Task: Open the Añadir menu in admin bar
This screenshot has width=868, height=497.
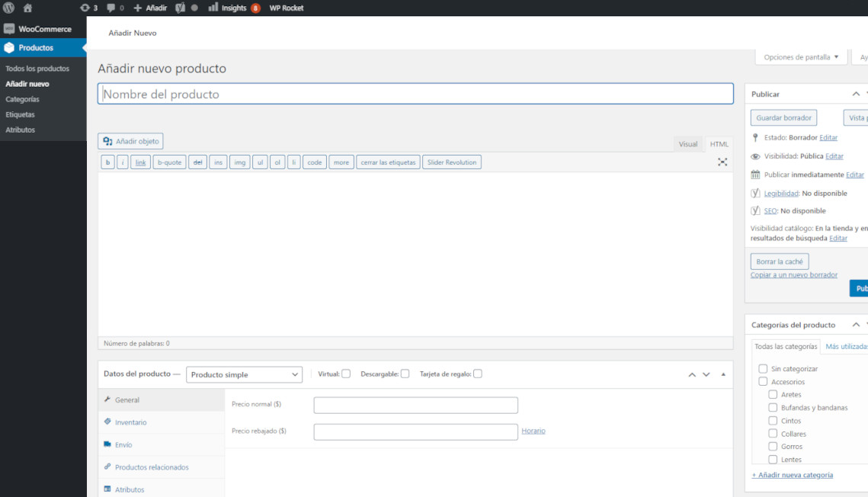Action: click(150, 8)
